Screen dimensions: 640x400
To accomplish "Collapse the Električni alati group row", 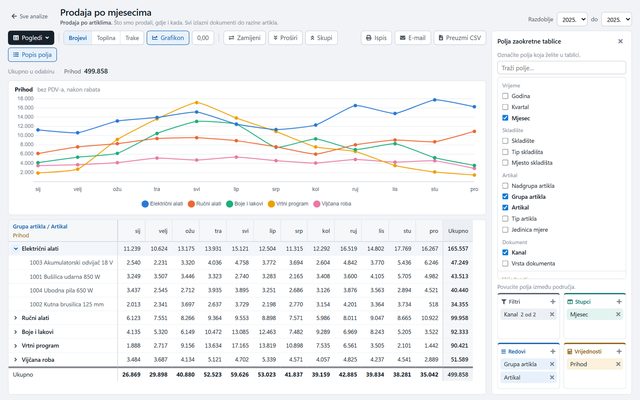I will 16,249.
